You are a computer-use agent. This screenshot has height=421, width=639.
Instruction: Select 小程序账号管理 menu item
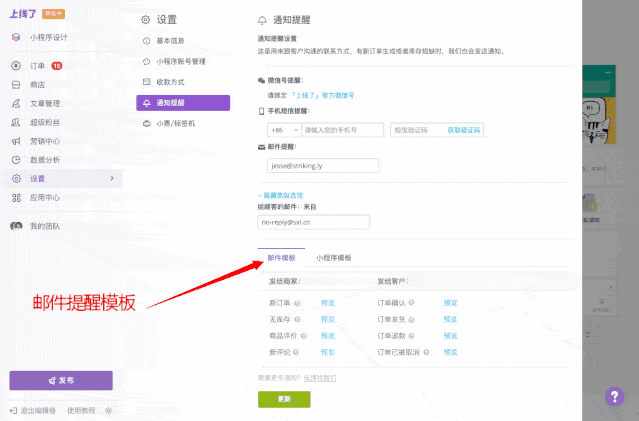click(183, 62)
